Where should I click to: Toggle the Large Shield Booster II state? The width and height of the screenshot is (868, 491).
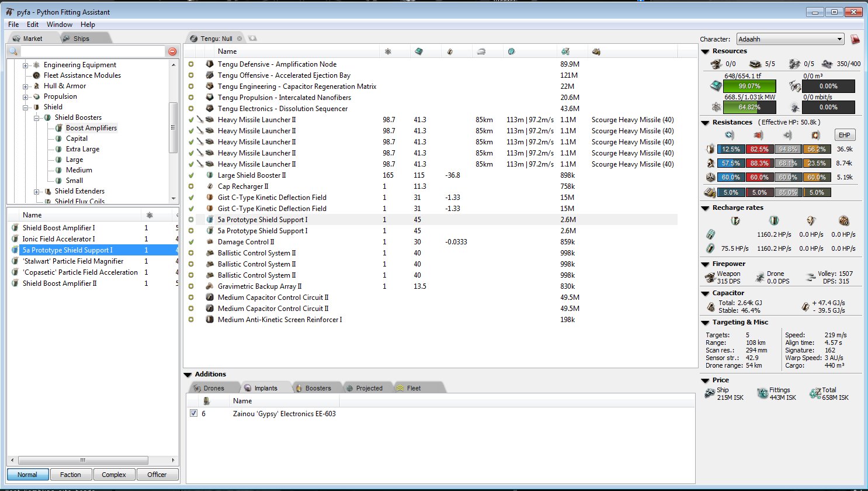pos(191,175)
